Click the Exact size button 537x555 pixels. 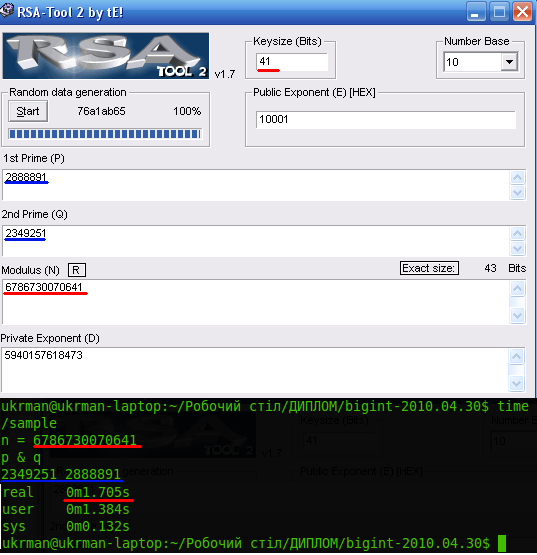[x=429, y=268]
